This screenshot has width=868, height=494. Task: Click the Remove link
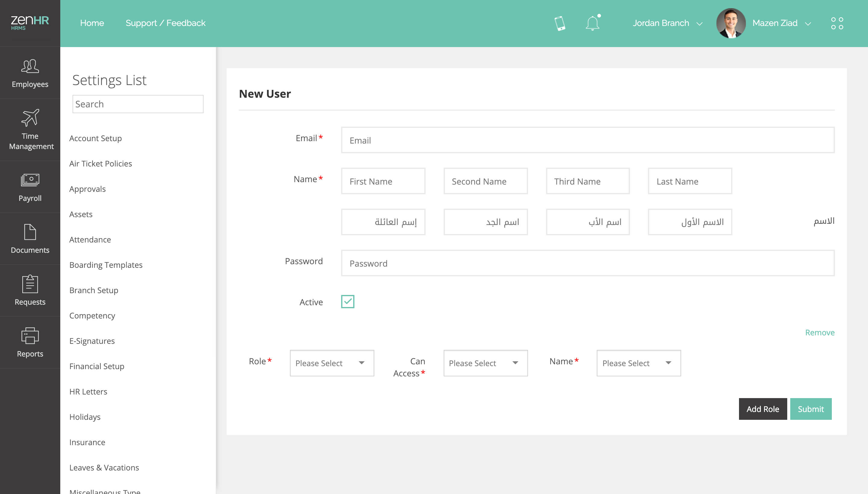[819, 332]
